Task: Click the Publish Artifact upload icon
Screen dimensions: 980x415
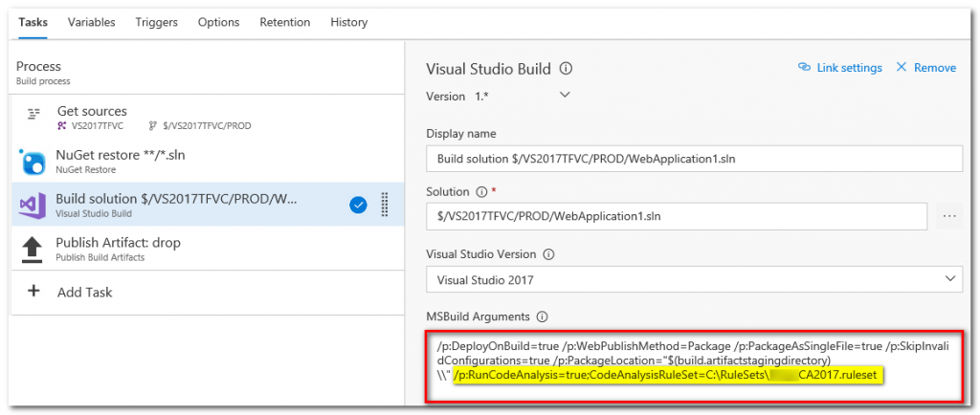Action: pos(33,249)
